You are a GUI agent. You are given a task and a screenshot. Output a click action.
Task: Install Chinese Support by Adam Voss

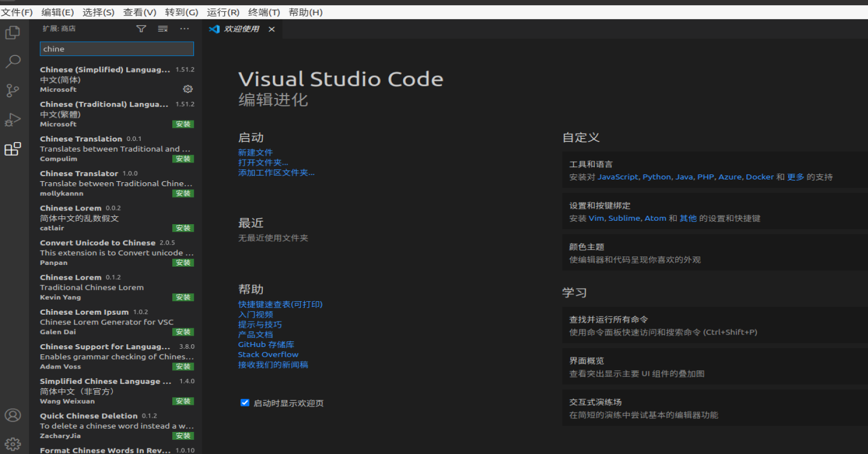pyautogui.click(x=183, y=366)
